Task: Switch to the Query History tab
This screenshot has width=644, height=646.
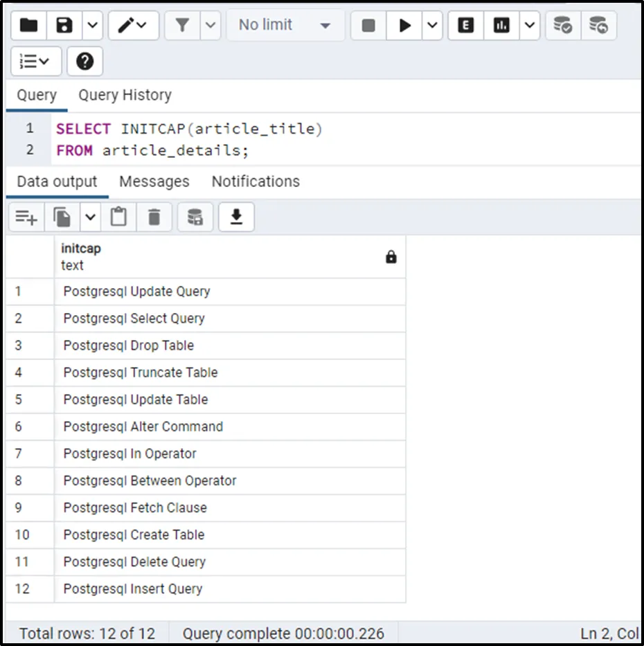Action: click(x=125, y=96)
